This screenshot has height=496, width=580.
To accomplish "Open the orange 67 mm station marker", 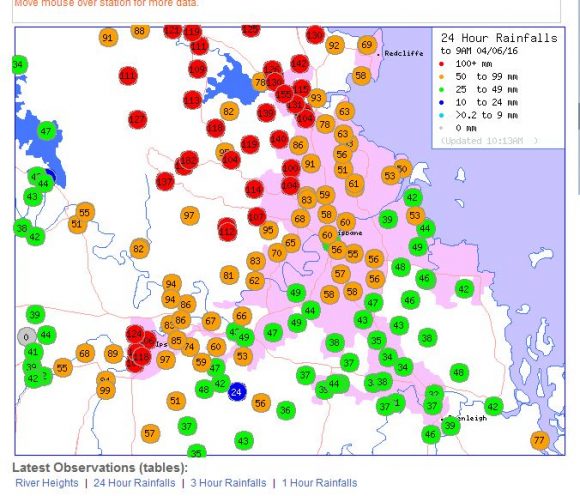I will pos(211,321).
